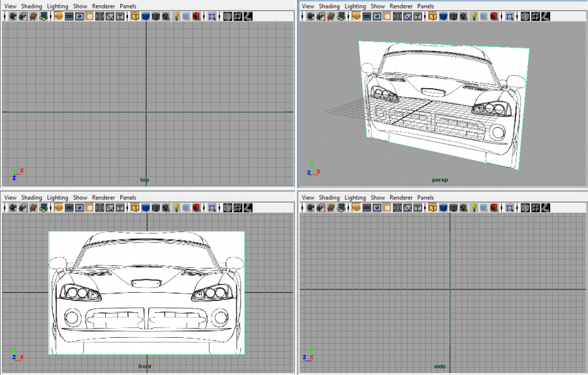Open Camera Attributes icon in persp panel
Image resolution: width=588 pixels, height=375 pixels.
point(321,16)
